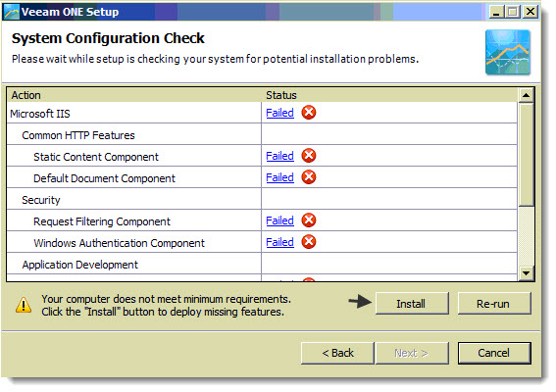
Task: Open the Failed link for Static Content Component
Action: coord(279,156)
